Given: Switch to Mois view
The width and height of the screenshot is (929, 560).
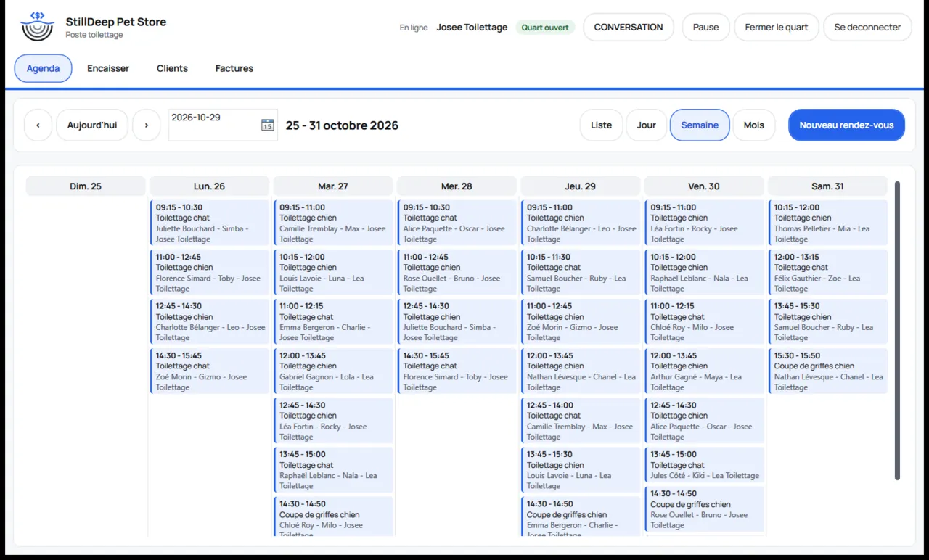Looking at the screenshot, I should coord(753,125).
